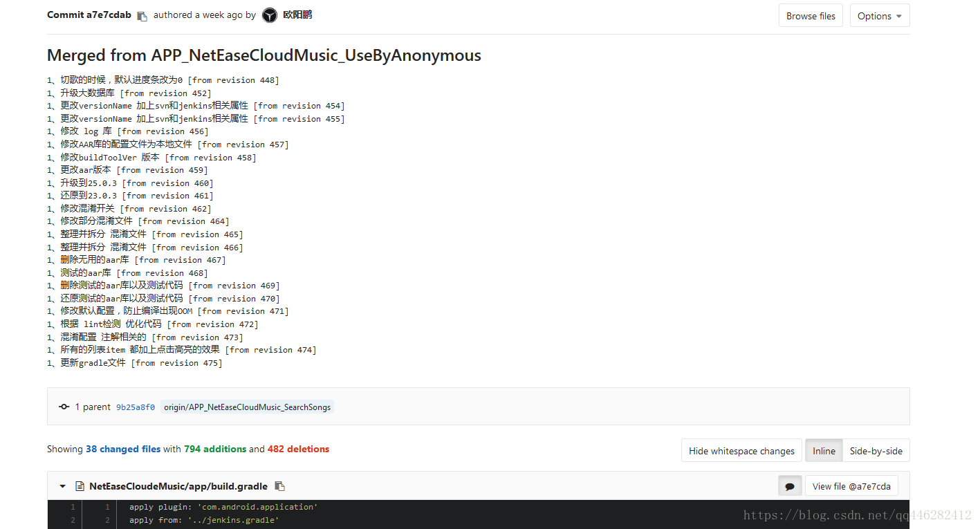Click the gradle update line, revision 475
980x529 pixels.
click(135, 363)
